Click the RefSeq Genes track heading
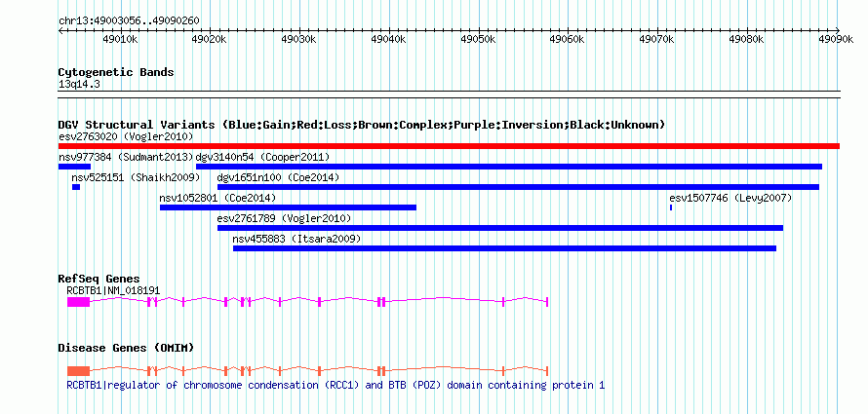The image size is (868, 414). [99, 279]
